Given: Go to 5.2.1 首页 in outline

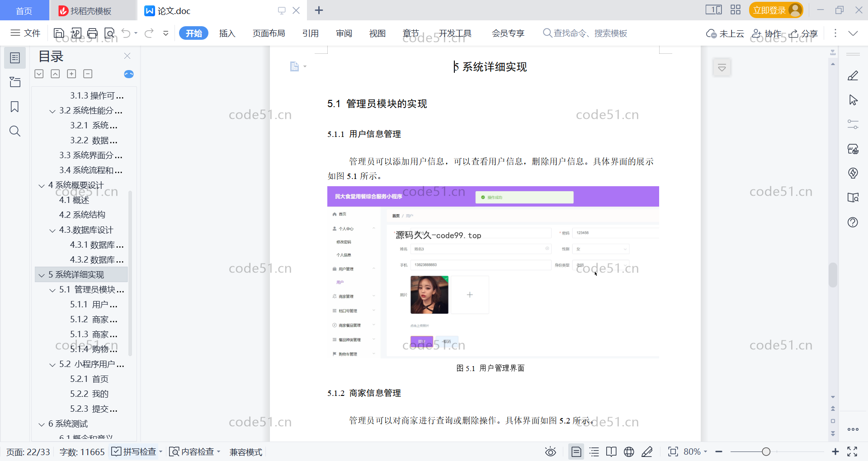Looking at the screenshot, I should click(89, 379).
